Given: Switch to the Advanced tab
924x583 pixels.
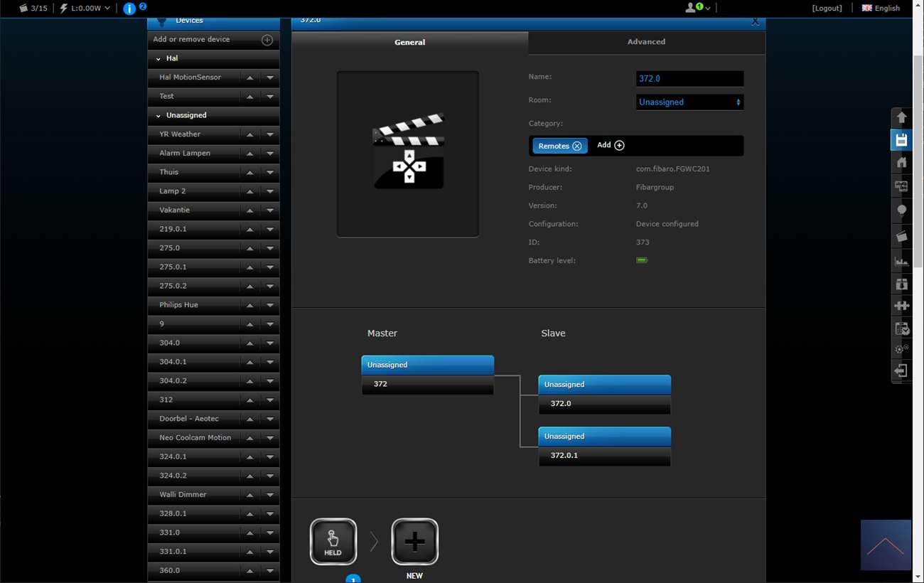Looking at the screenshot, I should pyautogui.click(x=646, y=42).
